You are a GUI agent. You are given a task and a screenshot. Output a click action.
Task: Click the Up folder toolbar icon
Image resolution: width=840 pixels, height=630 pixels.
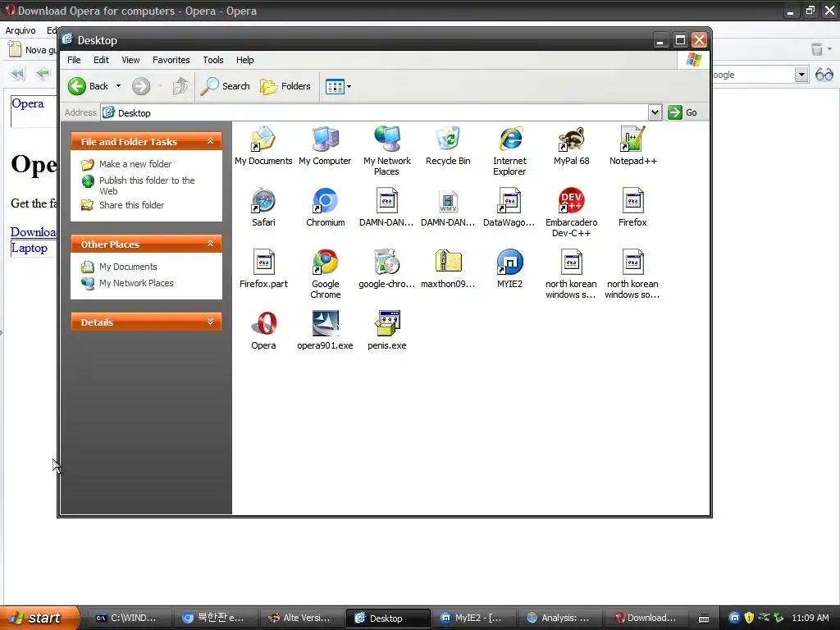pos(180,86)
